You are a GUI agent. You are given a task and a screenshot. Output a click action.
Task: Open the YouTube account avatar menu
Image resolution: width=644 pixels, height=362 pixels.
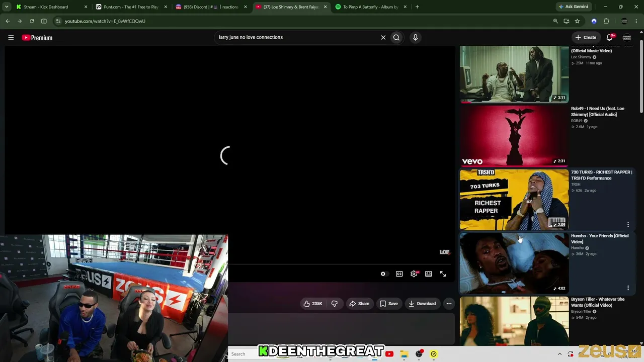[627, 37]
